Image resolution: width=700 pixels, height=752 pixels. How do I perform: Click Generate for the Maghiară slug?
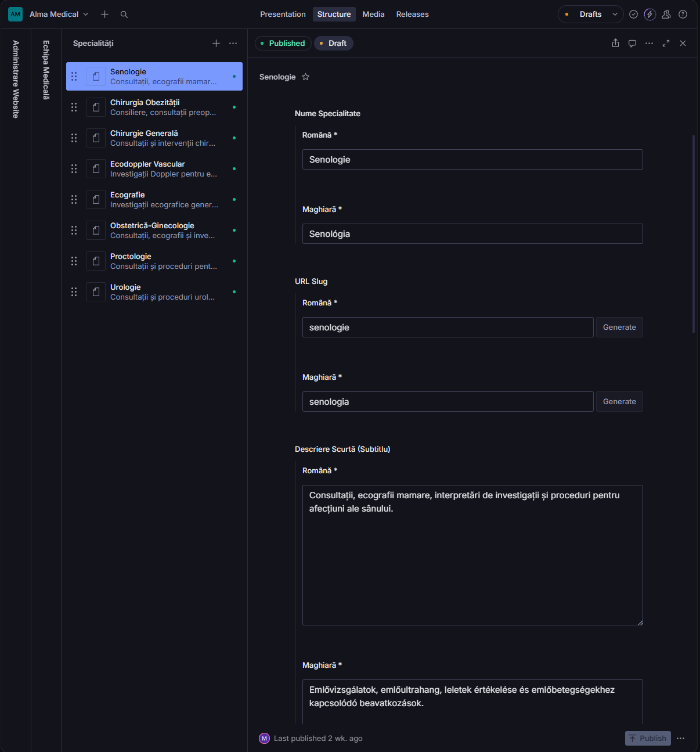(x=619, y=401)
